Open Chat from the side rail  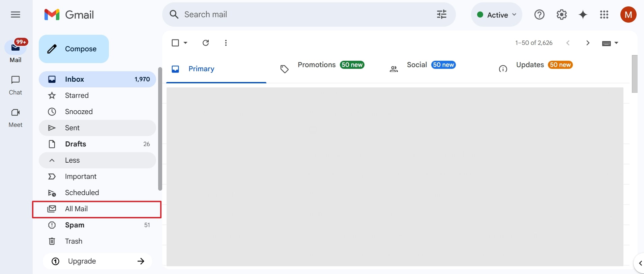[16, 85]
